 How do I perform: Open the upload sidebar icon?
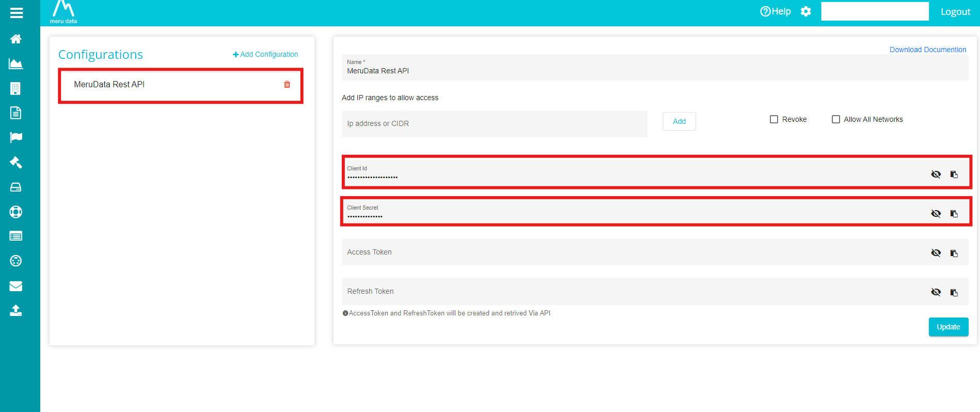pos(16,310)
